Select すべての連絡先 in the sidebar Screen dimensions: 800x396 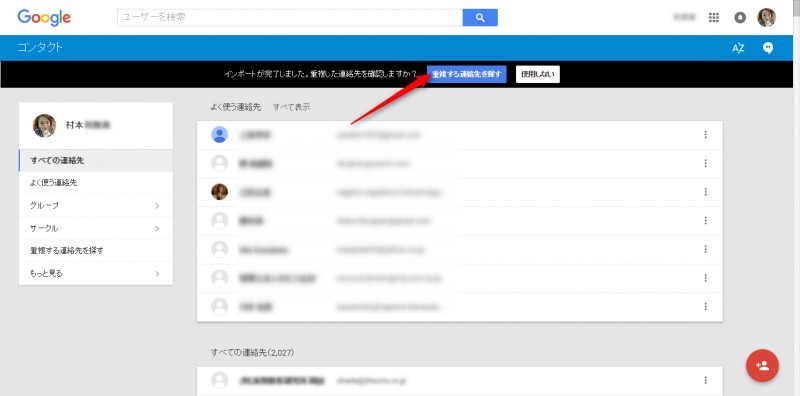(96, 160)
